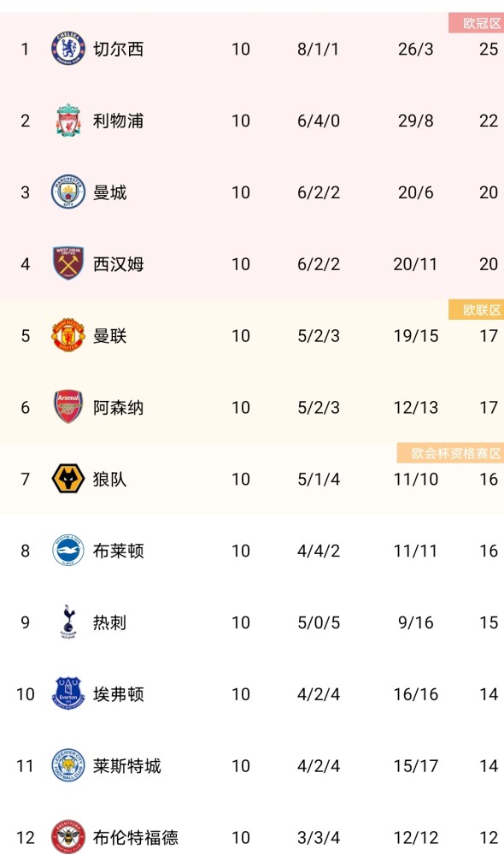
Task: Open the Brighton club crest icon
Action: 68,550
